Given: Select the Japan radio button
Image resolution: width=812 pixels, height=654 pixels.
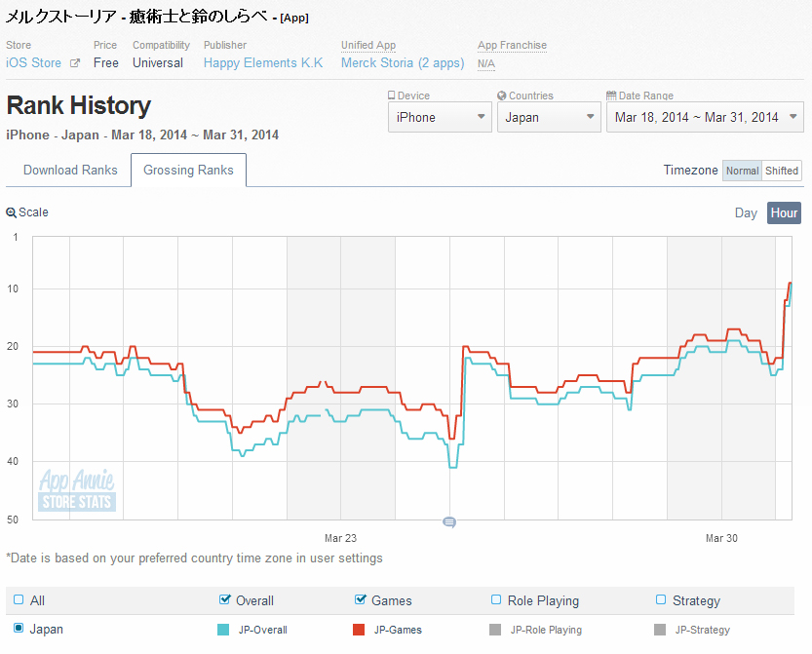Looking at the screenshot, I should click(x=19, y=629).
